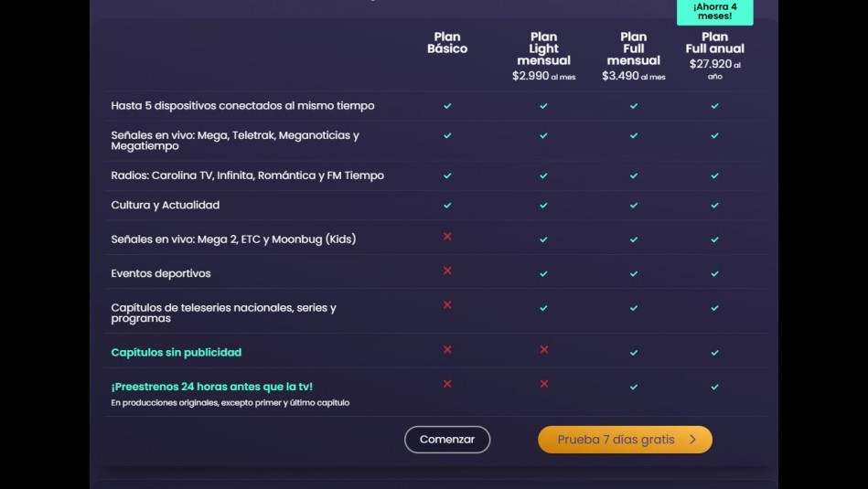Click the Capítulos sin publicidad label
This screenshot has height=489, width=868.
pos(177,353)
